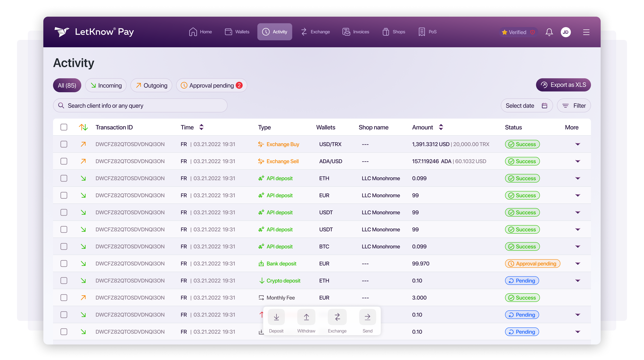
Task: Expand the Bank deposit row details
Action: [577, 263]
